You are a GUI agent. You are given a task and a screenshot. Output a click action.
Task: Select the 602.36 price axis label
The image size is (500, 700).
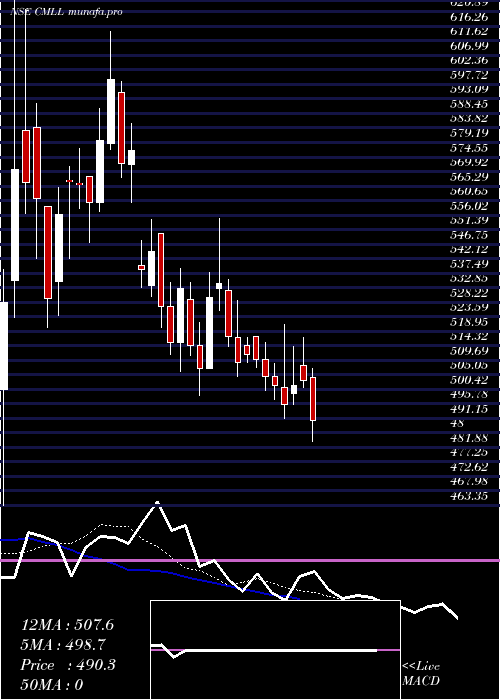pos(469,60)
